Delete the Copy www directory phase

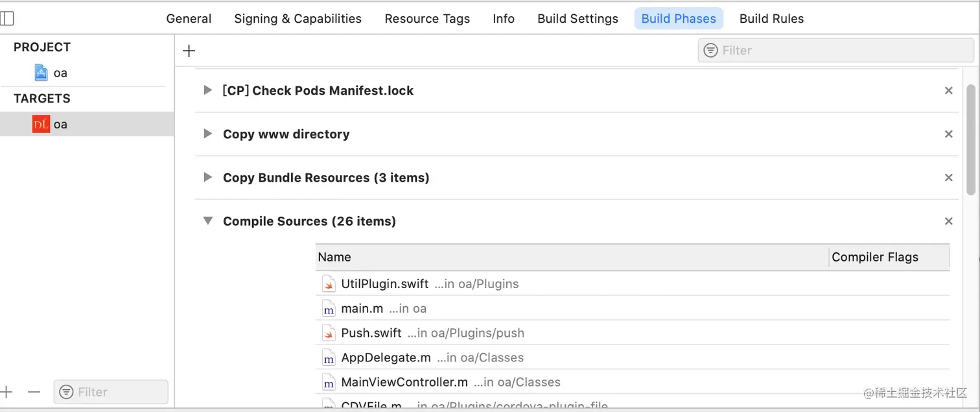click(948, 134)
